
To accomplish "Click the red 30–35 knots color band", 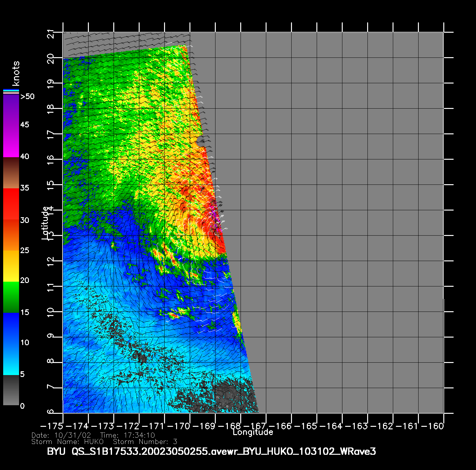I will [x=11, y=204].
